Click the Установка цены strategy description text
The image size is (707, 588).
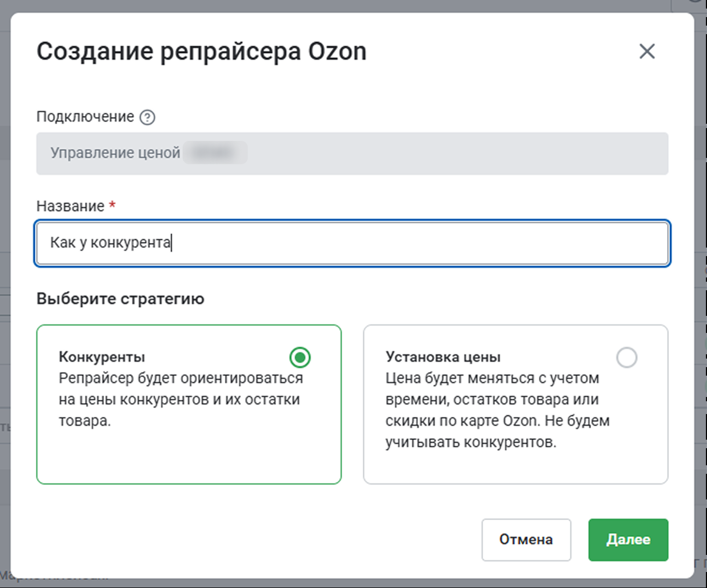498,410
